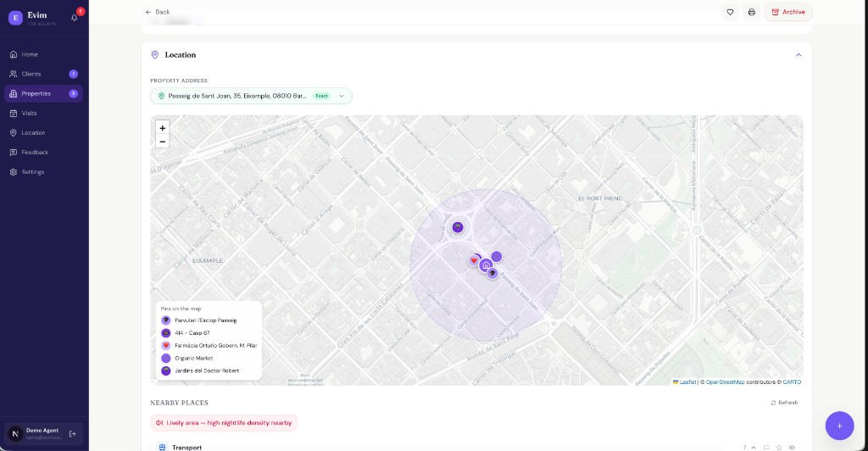Click the purple floating plus button
868x451 pixels.
coord(839,426)
